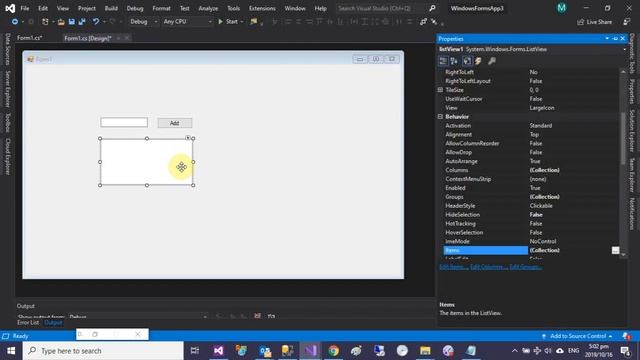Click the feedback icon at top right corner
Viewport: 640px width, 360px height.
pos(627,22)
